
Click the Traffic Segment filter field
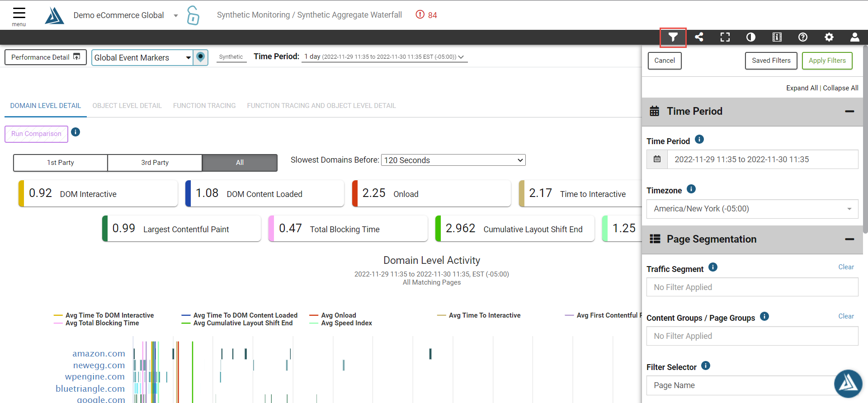tap(752, 287)
